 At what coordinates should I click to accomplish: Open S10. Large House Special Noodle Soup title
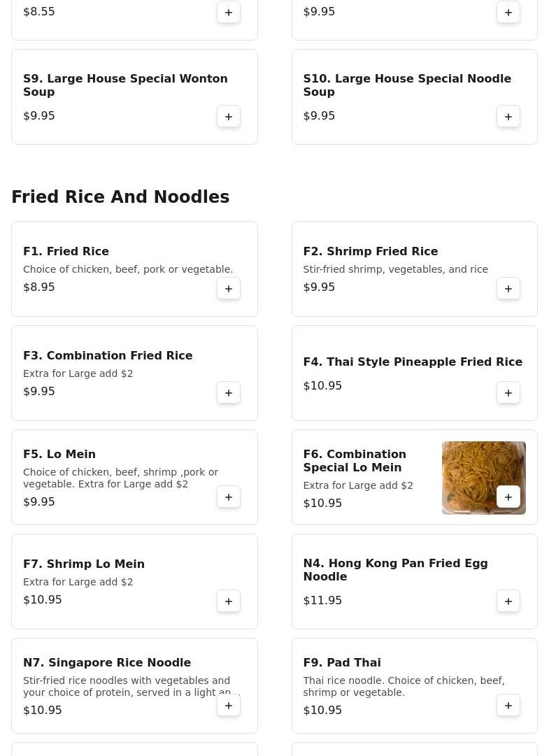click(x=407, y=85)
